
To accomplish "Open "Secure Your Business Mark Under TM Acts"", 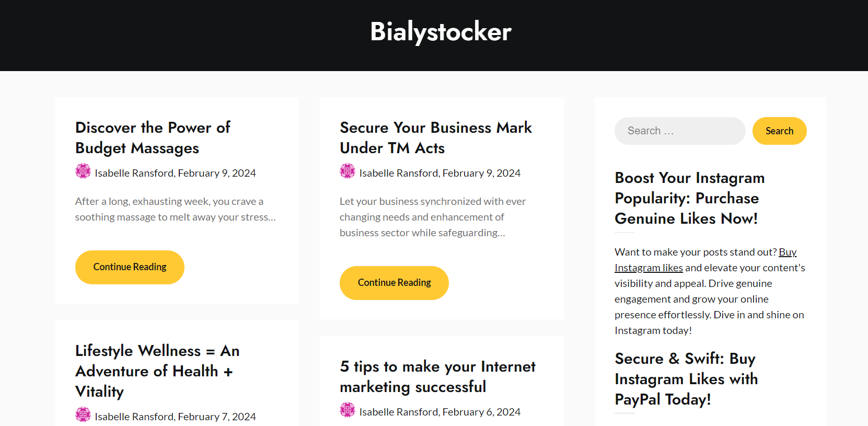I will (435, 138).
